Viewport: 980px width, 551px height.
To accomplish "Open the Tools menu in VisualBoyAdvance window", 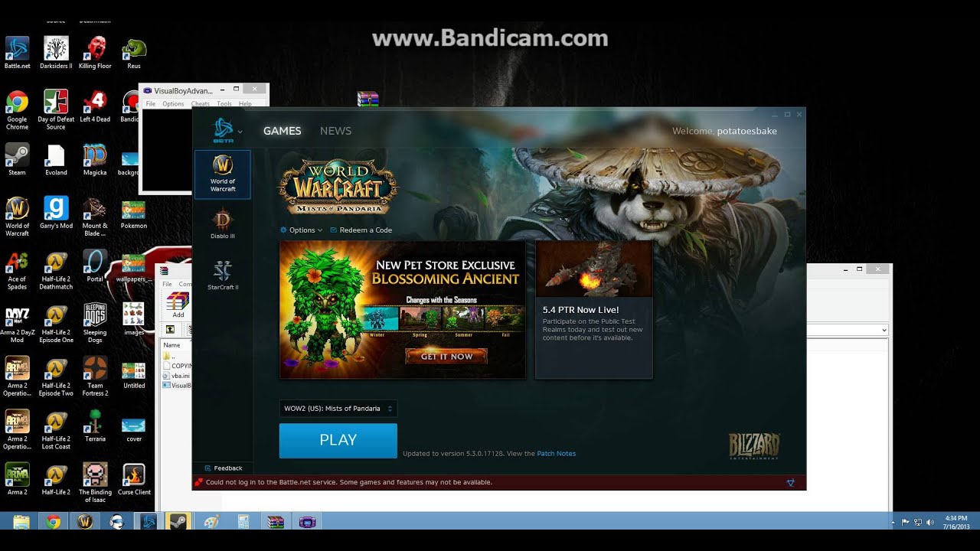I will click(224, 103).
